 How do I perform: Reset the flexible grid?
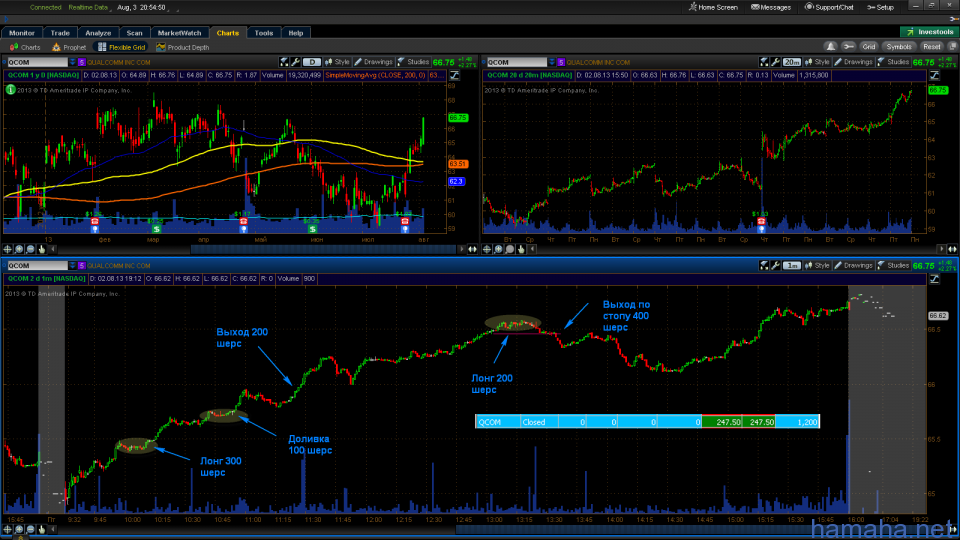[x=931, y=47]
